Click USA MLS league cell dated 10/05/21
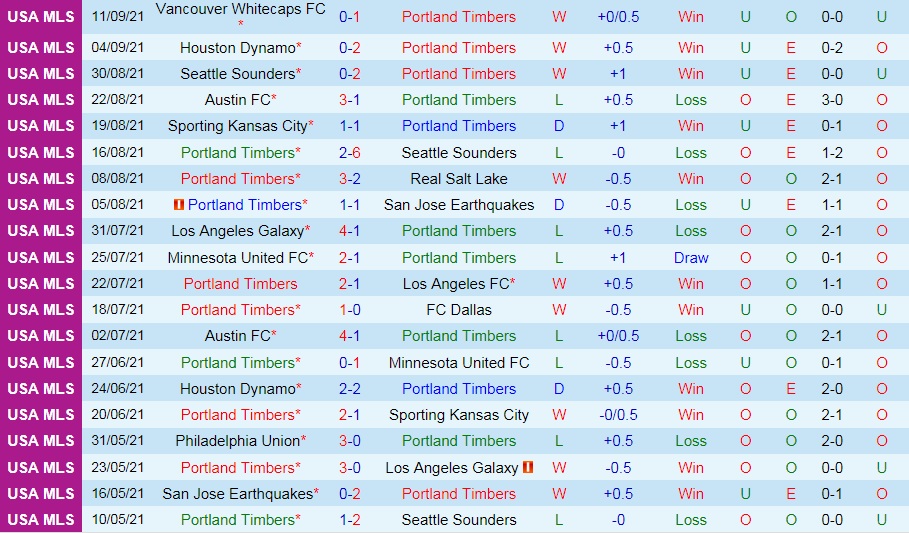This screenshot has width=909, height=533. 41,520
